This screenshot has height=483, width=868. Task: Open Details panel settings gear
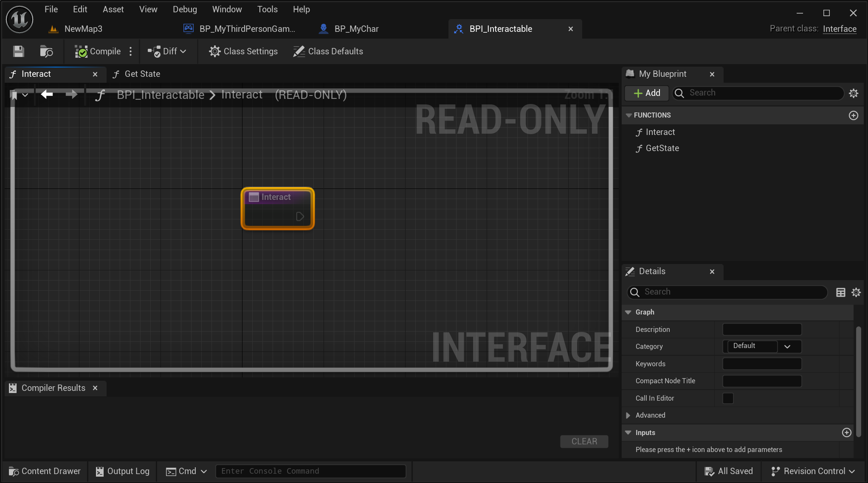(x=856, y=292)
